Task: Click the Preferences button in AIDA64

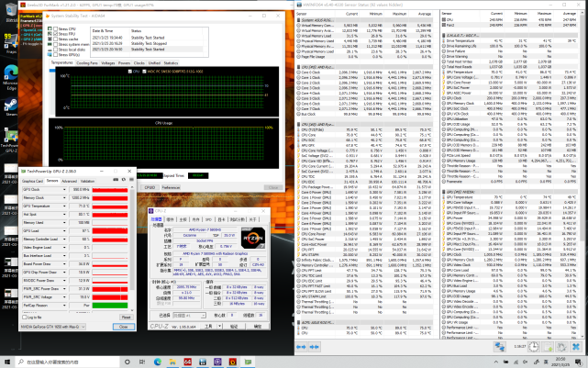Action: point(172,186)
